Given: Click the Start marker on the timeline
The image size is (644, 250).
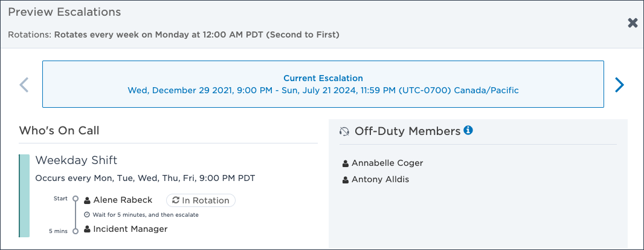Looking at the screenshot, I should point(75,199).
